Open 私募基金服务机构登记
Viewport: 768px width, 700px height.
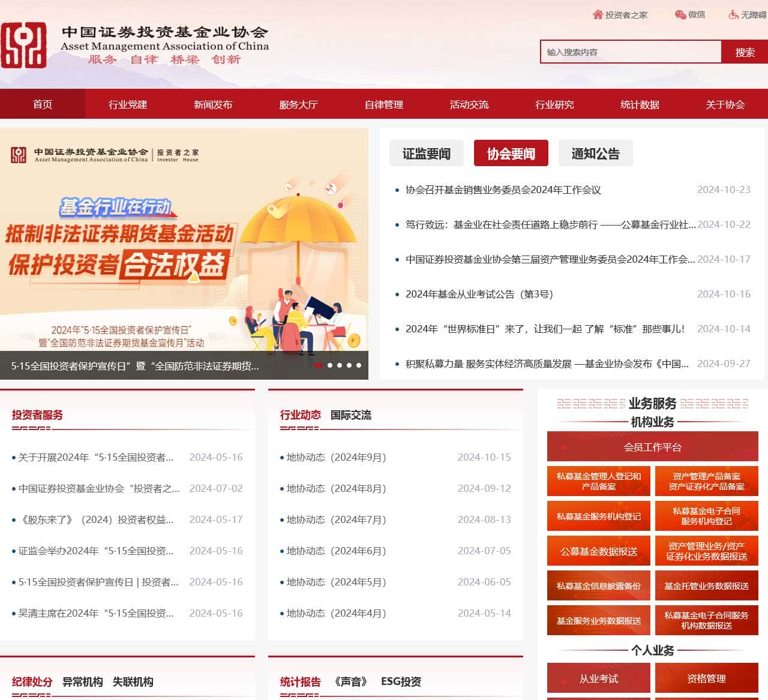599,516
